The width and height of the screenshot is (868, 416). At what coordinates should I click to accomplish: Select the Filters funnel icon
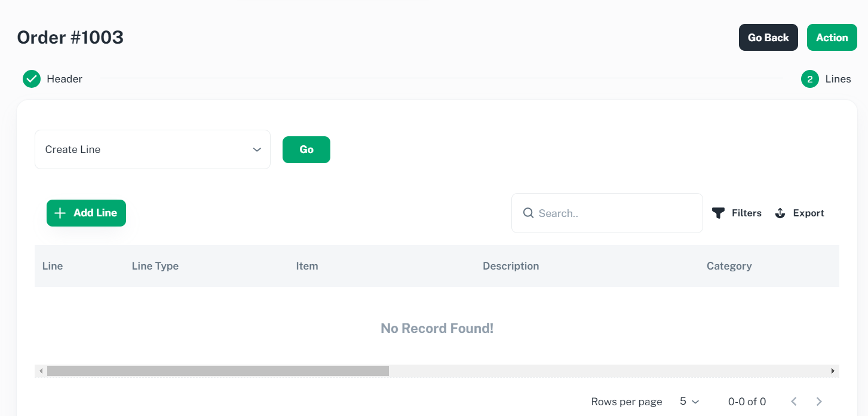coord(719,212)
